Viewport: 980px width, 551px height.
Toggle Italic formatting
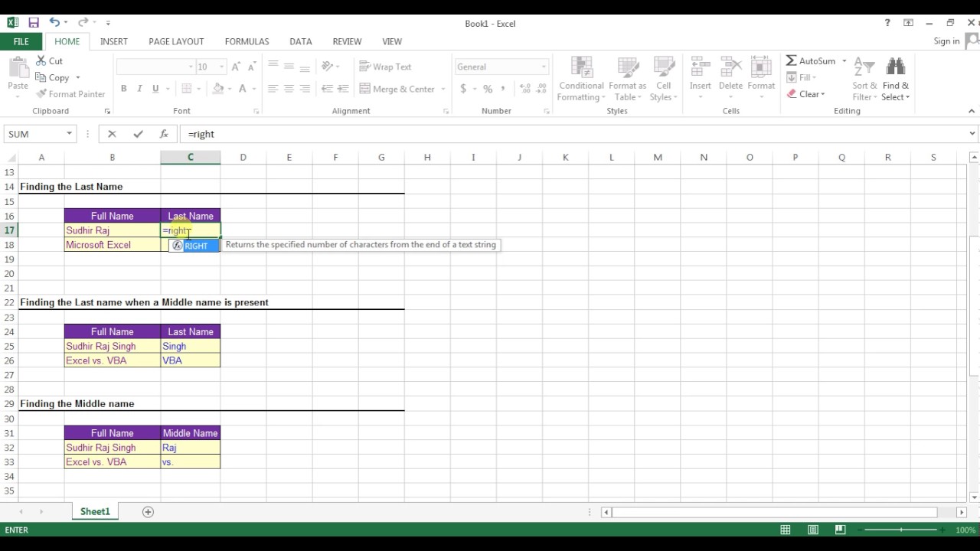[x=139, y=89]
